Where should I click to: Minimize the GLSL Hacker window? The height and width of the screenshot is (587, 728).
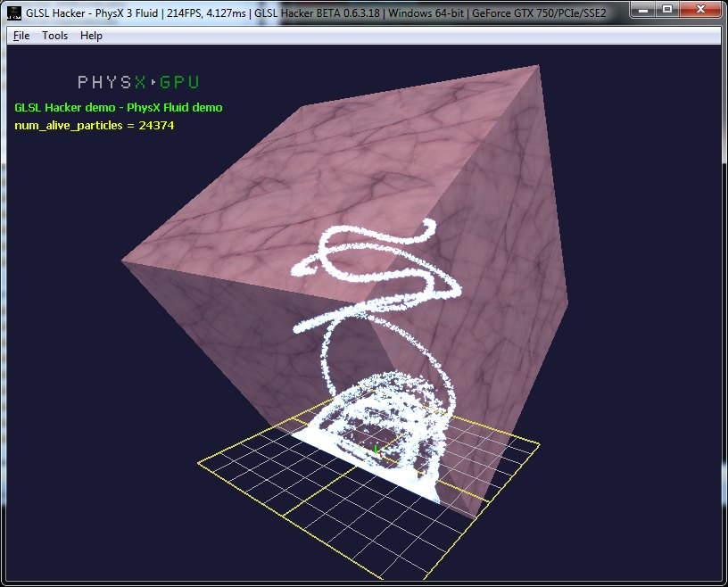coord(643,9)
